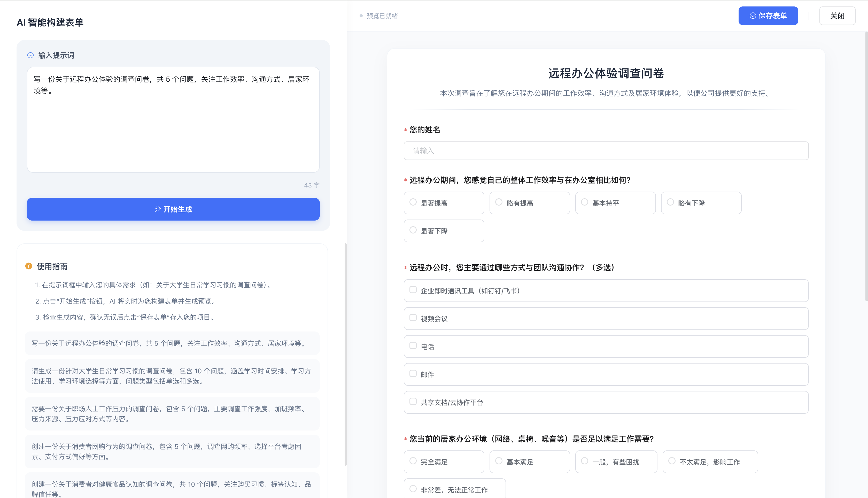Check the 邮件 checkbox
868x498 pixels.
413,373
